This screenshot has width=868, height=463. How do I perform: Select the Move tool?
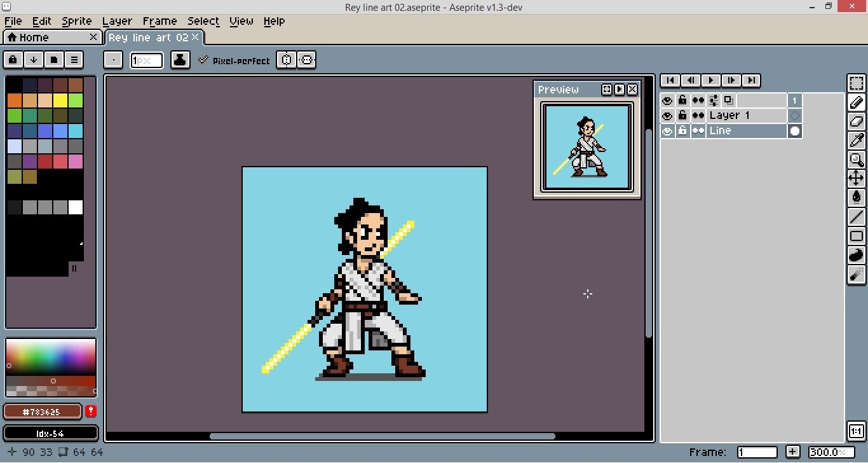pos(857,179)
